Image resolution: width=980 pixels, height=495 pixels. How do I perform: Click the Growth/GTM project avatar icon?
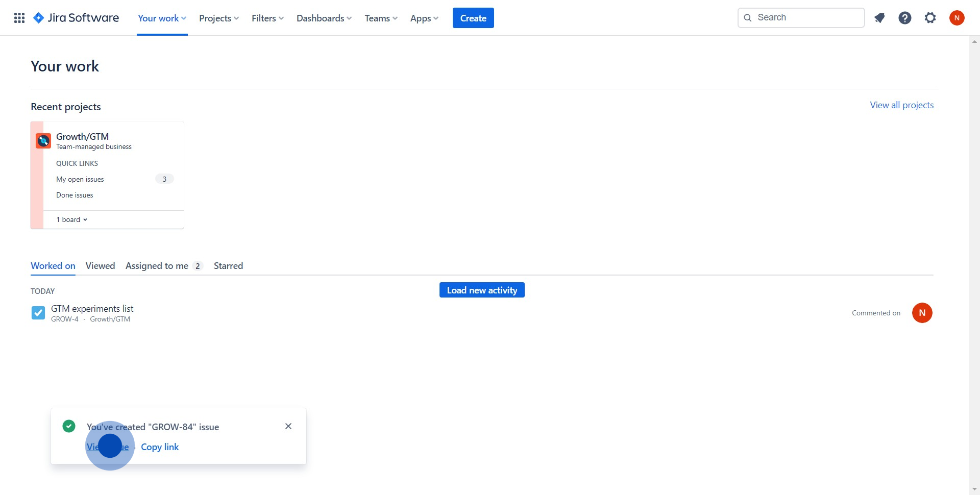pyautogui.click(x=43, y=140)
